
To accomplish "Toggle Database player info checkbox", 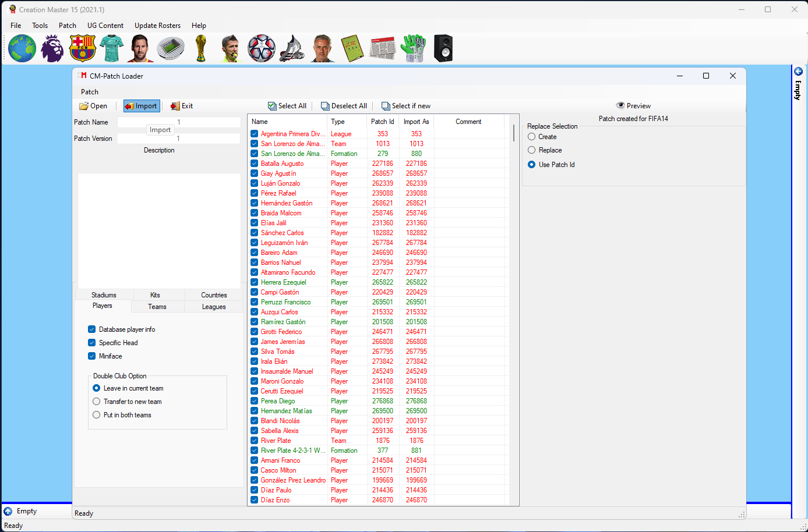I will point(91,329).
